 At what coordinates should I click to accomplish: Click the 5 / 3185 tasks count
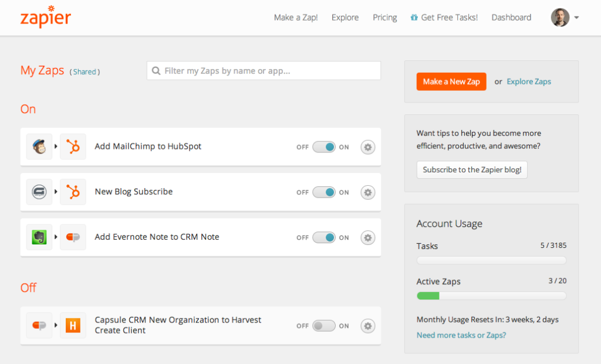point(553,246)
